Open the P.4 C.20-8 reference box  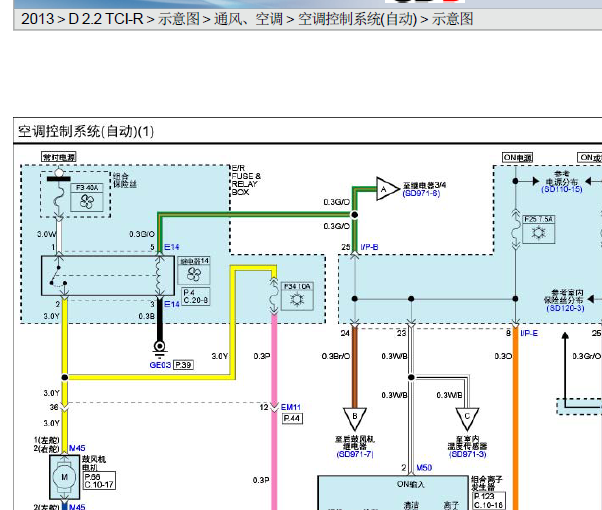point(195,296)
